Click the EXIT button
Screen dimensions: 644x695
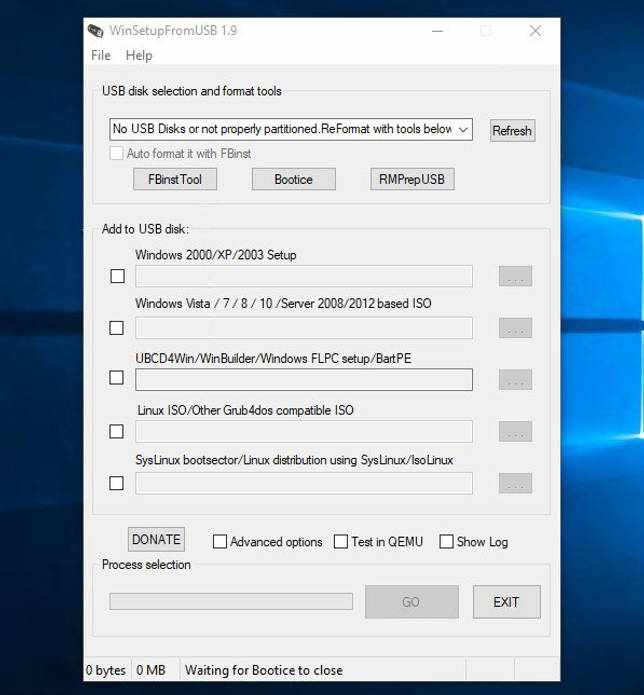pyautogui.click(x=507, y=602)
